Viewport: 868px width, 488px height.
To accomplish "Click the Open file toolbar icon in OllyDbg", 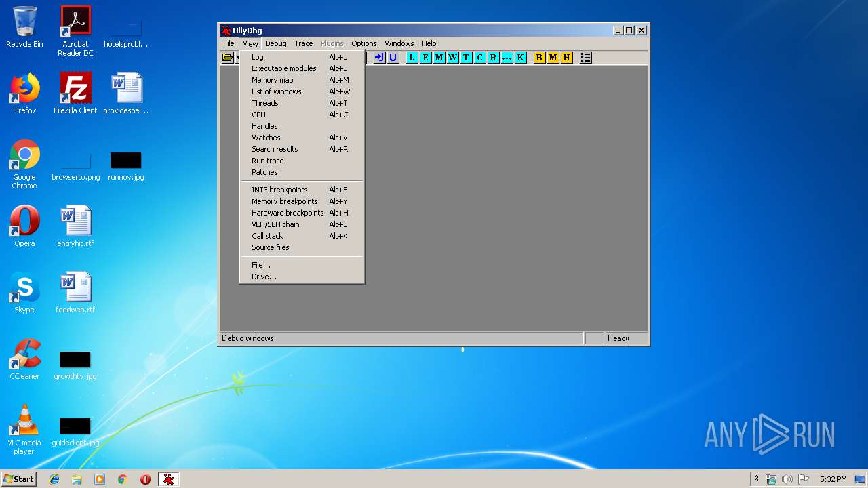I will [x=228, y=58].
